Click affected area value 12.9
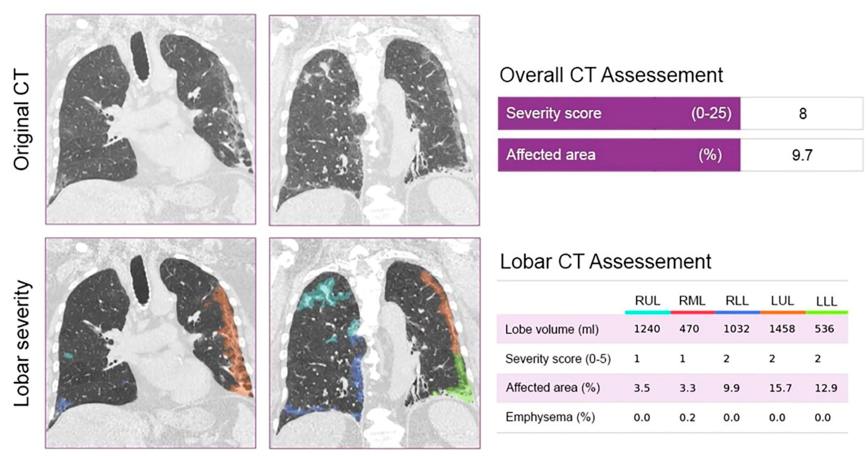 tap(826, 388)
